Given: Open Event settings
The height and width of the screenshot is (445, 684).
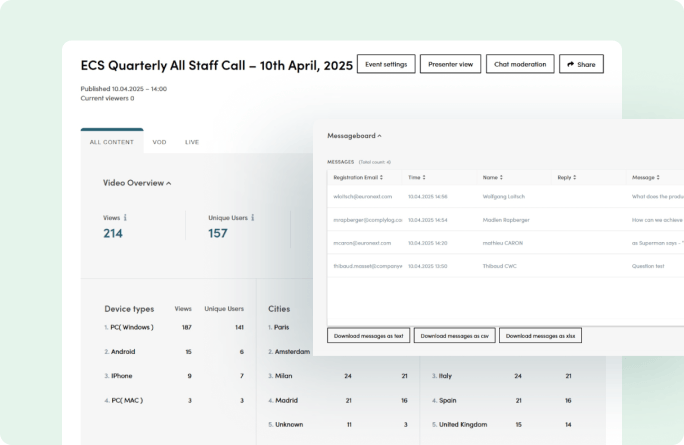Looking at the screenshot, I should click(386, 64).
